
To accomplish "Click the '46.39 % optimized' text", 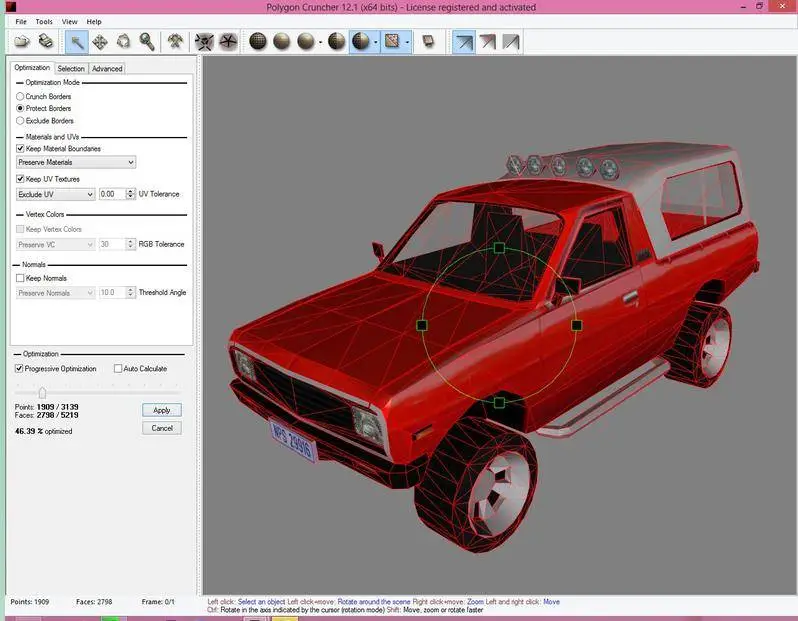I will (44, 431).
